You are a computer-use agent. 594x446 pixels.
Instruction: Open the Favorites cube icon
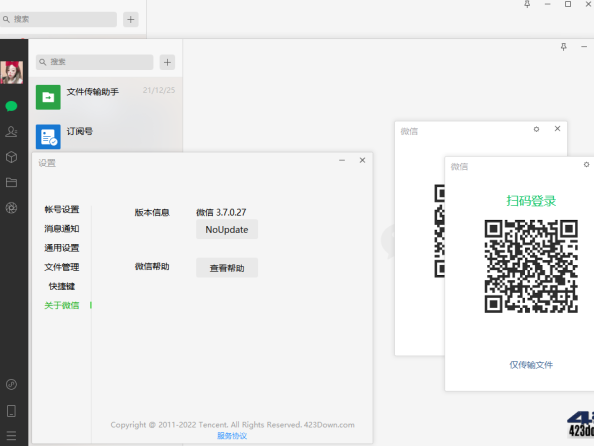tap(11, 157)
